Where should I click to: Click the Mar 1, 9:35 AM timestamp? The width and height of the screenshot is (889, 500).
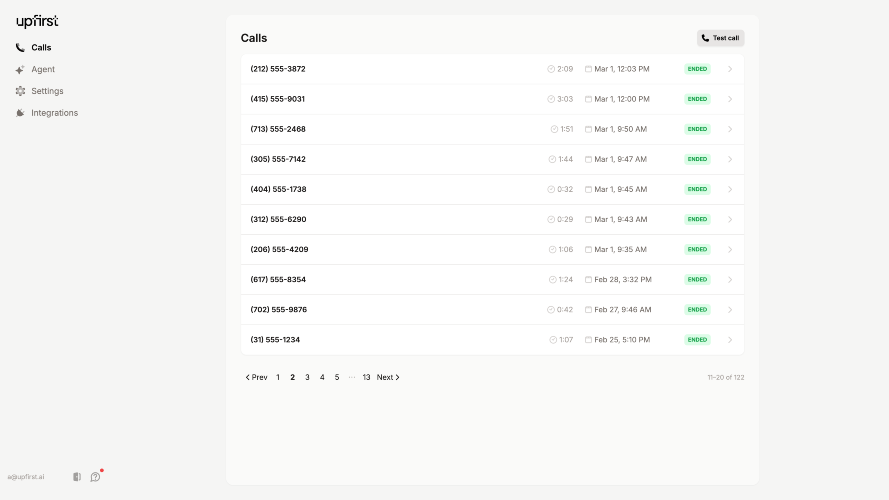point(620,249)
